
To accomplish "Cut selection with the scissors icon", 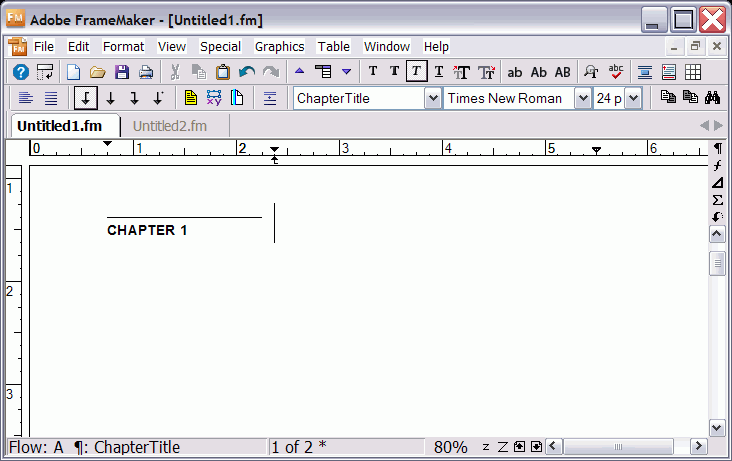I will pos(175,72).
